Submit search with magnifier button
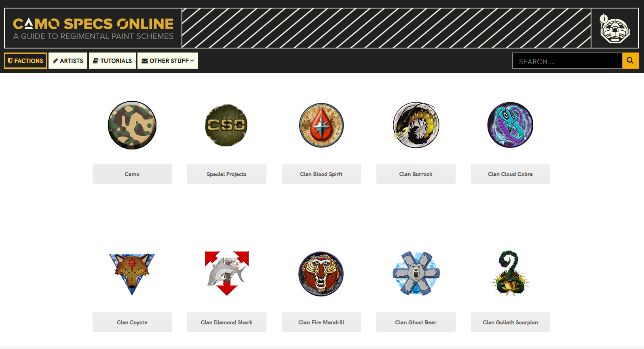Image resolution: width=644 pixels, height=349 pixels. pyautogui.click(x=630, y=61)
